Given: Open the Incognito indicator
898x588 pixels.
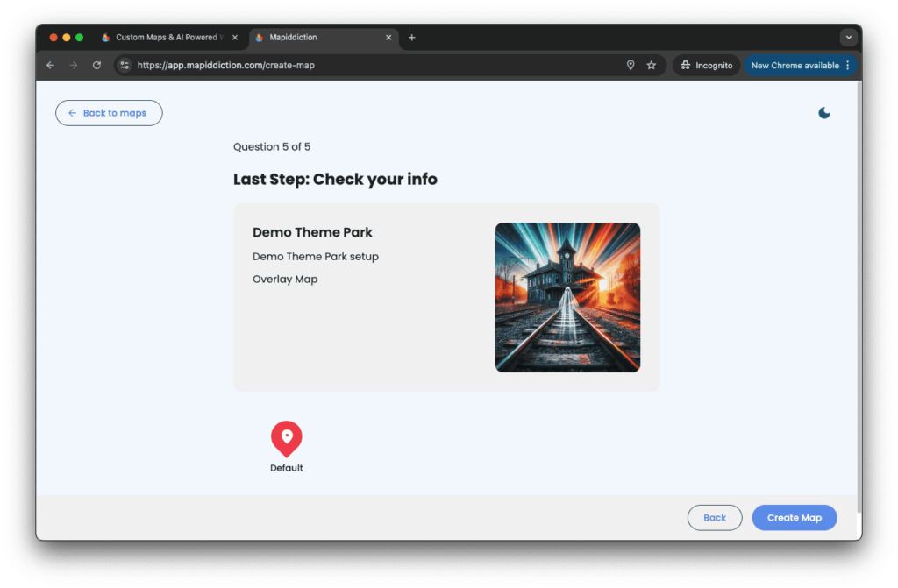Looking at the screenshot, I should click(705, 66).
